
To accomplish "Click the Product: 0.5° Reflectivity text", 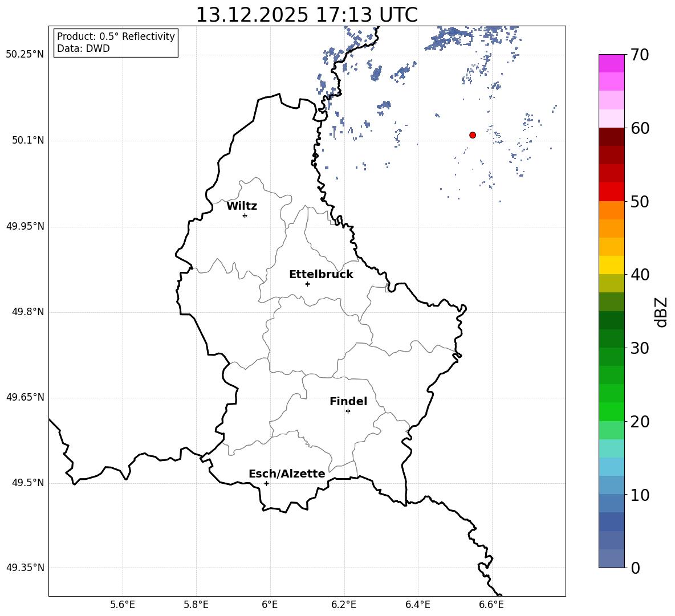I will coord(116,36).
